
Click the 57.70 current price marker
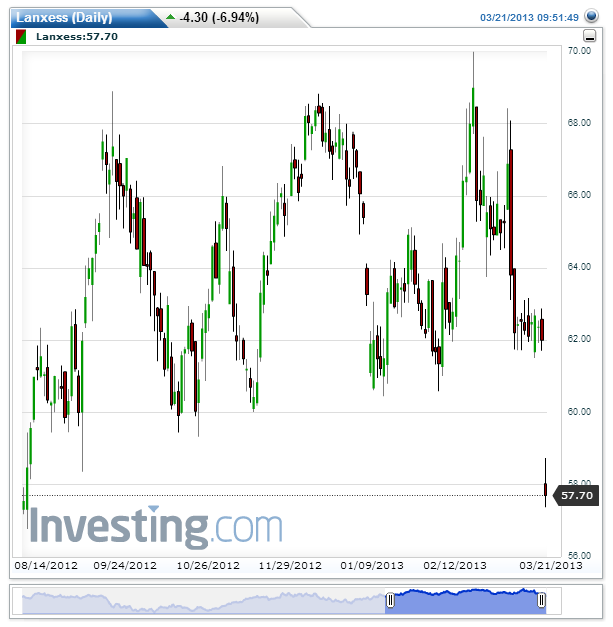[x=576, y=495]
